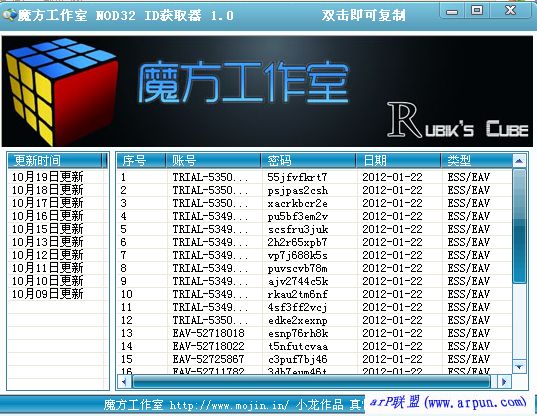Click password rkau2tm6nf
This screenshot has width=537, height=416.
(x=297, y=294)
